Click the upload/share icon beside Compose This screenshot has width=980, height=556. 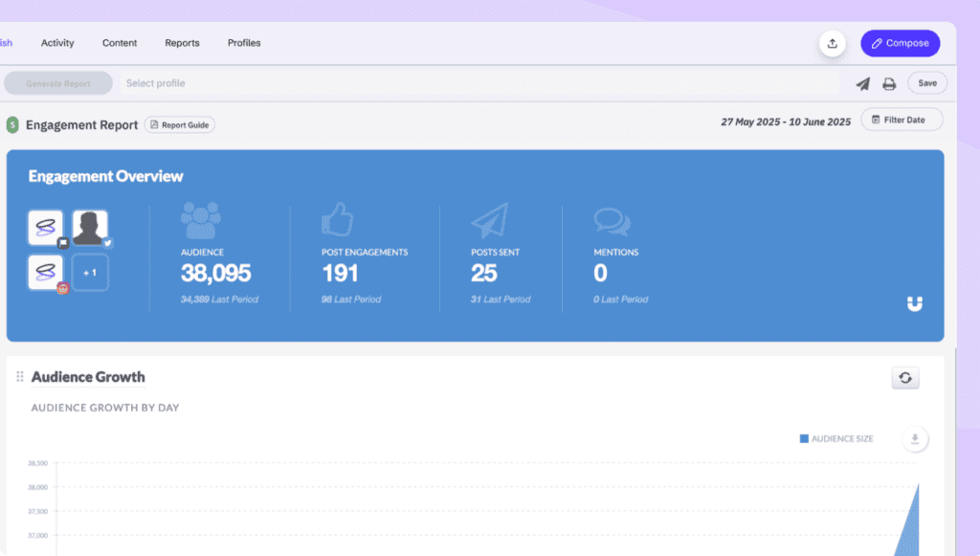833,43
